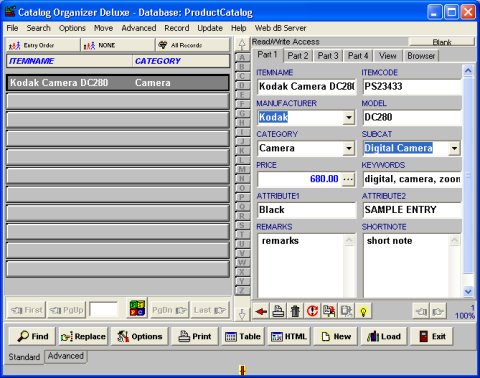Click the printer icon in record toolbar

[278, 311]
